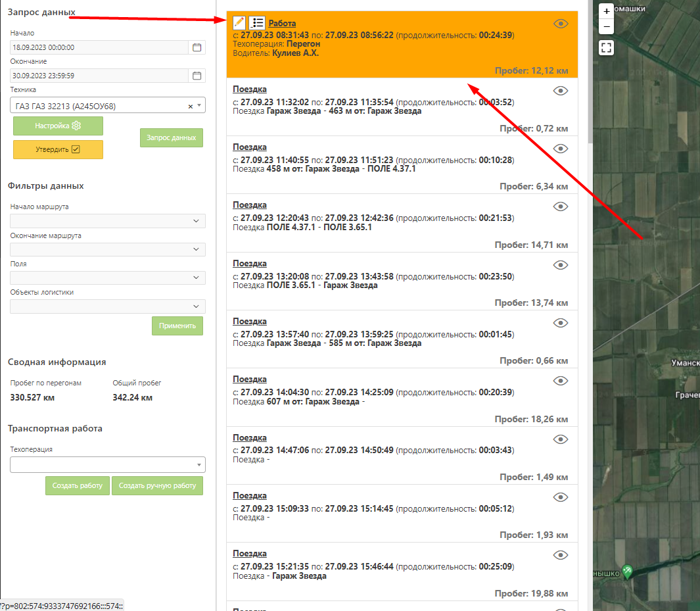This screenshot has width=700, height=611.
Task: Click the map zoom in plus button
Action: 606,11
